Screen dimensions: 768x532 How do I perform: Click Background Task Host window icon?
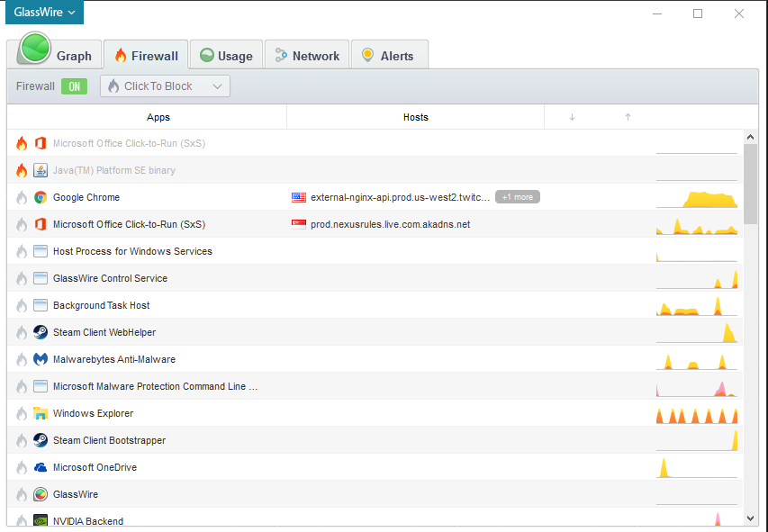[x=41, y=305]
